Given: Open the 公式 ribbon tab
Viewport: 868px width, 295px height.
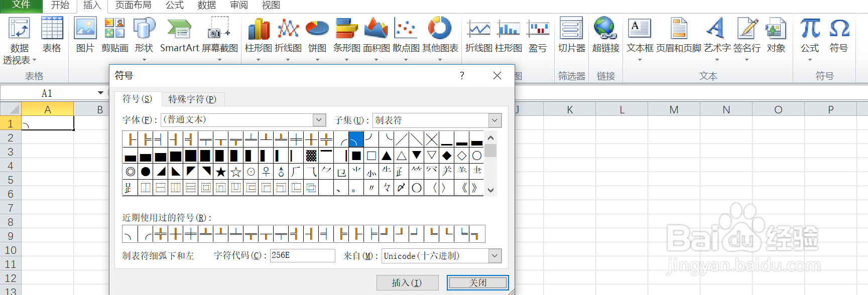Looking at the screenshot, I should 175,5.
